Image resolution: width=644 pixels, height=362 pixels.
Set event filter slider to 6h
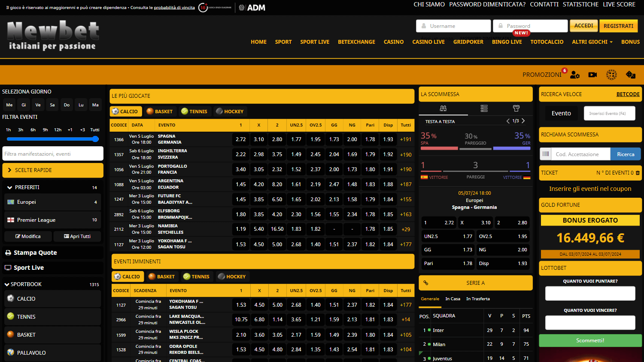pyautogui.click(x=33, y=130)
